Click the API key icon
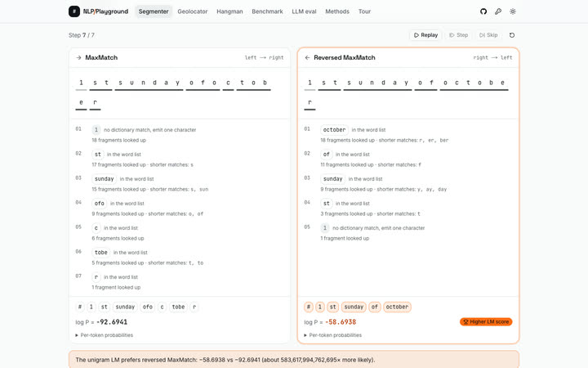The image size is (588, 368). 498,11
